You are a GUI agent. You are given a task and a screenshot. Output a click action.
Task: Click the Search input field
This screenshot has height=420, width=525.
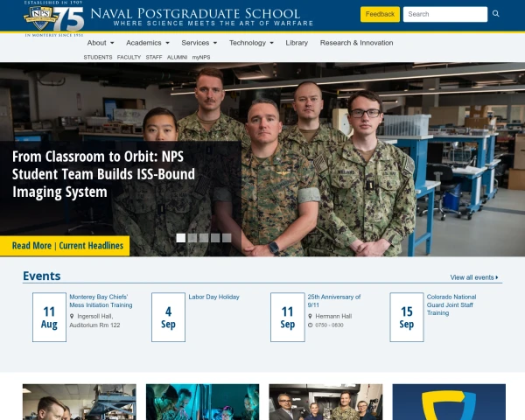[x=445, y=14]
